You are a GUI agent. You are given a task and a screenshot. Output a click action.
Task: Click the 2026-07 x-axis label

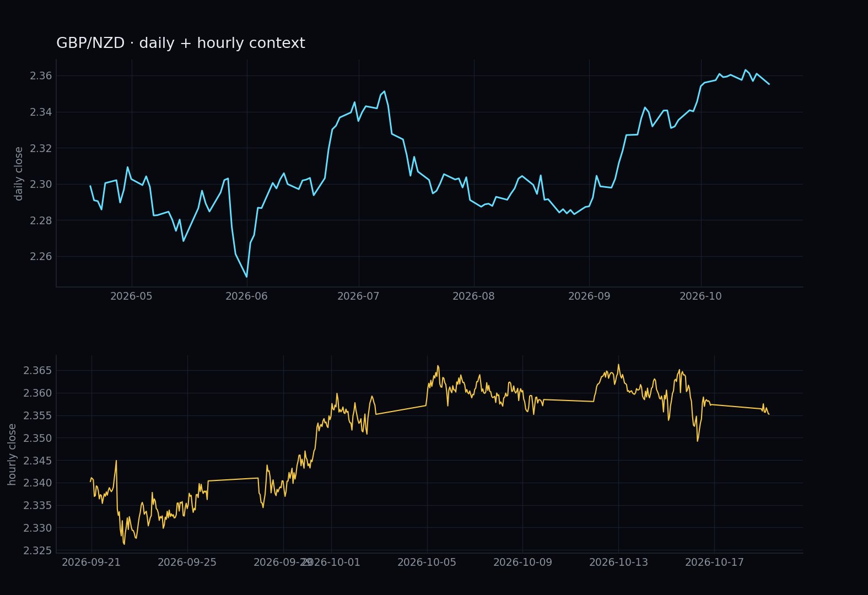358,296
